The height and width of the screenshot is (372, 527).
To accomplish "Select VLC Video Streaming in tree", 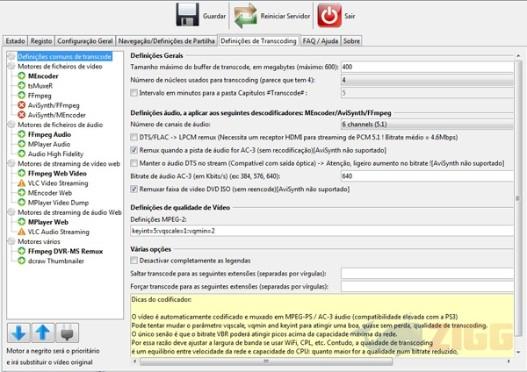I will pyautogui.click(x=58, y=183).
